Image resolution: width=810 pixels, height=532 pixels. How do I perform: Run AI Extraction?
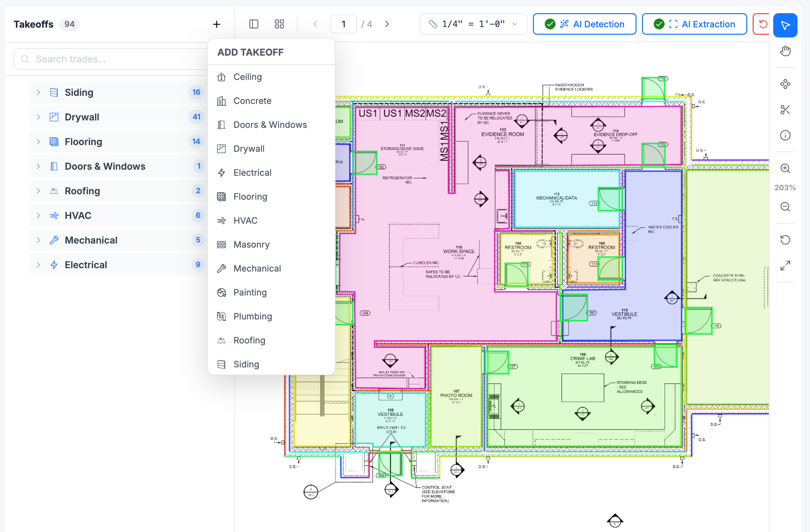694,24
